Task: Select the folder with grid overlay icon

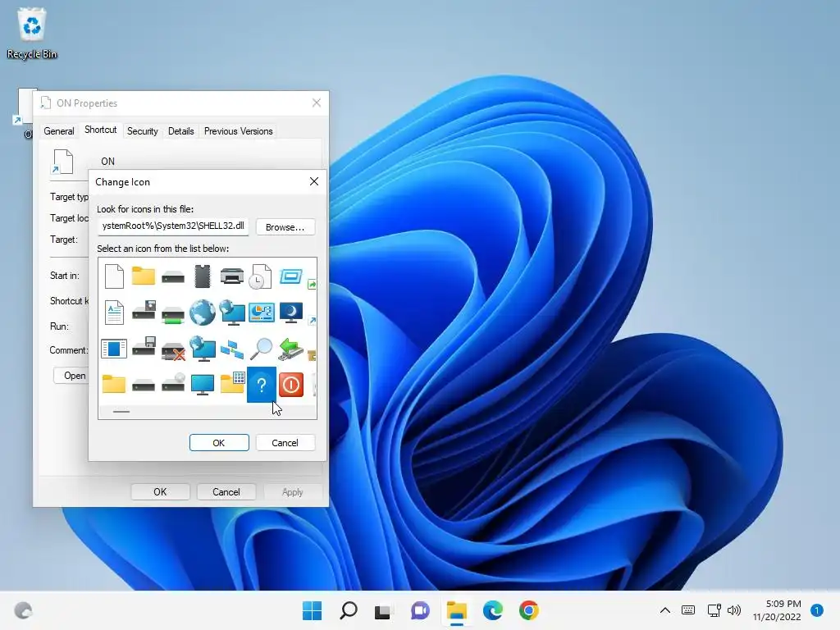Action: (x=232, y=384)
